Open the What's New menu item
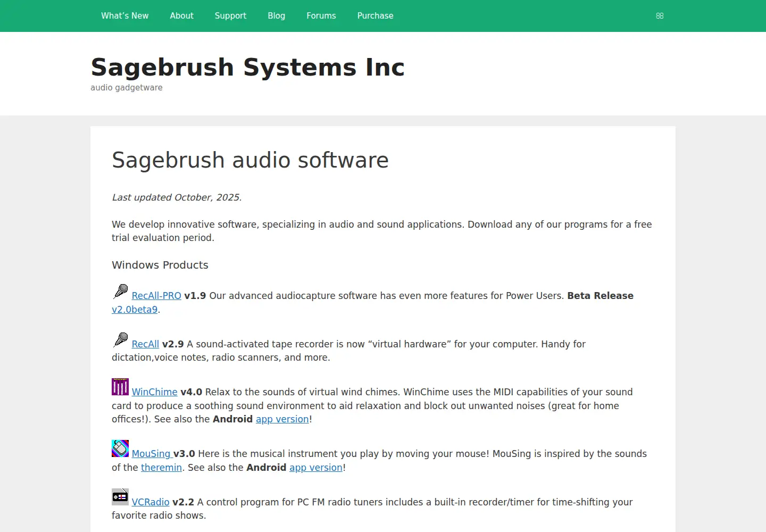 pos(125,16)
